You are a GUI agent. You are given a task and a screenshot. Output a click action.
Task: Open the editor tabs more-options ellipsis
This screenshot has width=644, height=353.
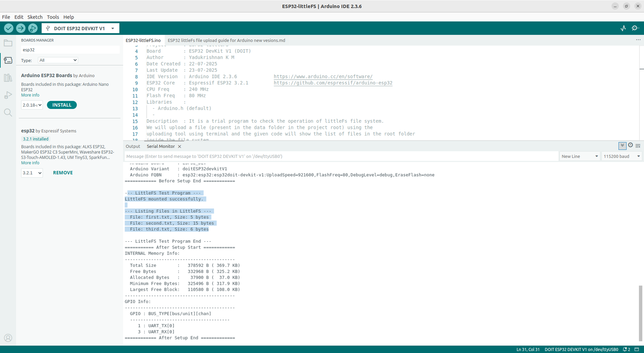[638, 40]
